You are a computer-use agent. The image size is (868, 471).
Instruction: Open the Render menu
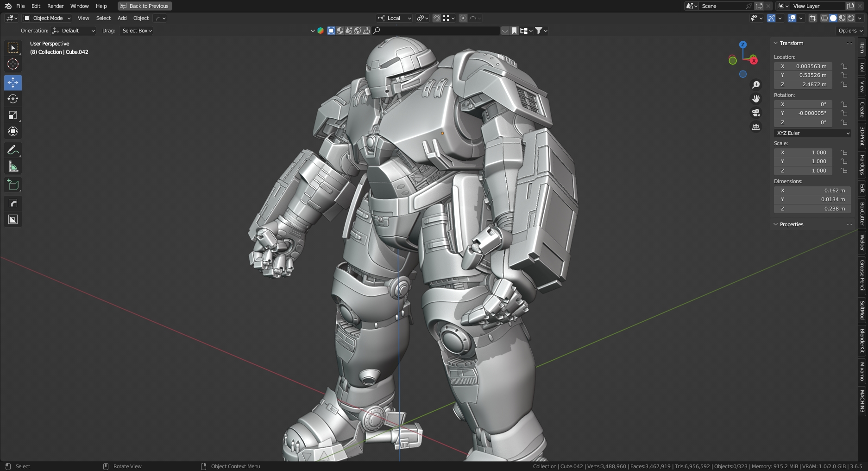[55, 6]
